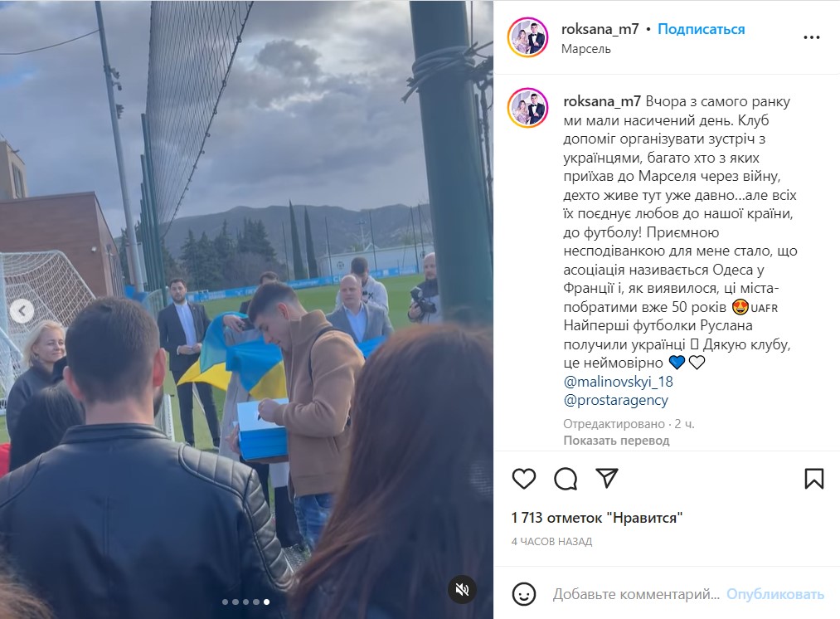Open the emoji picker smiley icon
Screen dimensions: 840x619
[x=523, y=594]
